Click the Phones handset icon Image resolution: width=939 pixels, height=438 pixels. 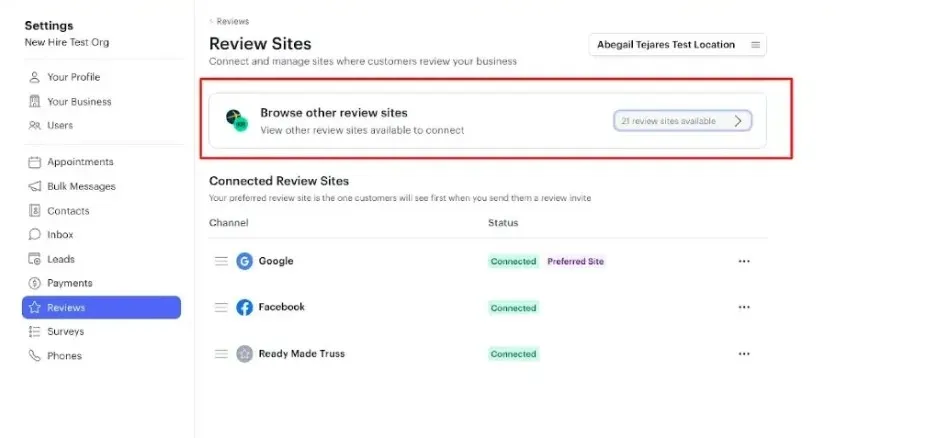pyautogui.click(x=35, y=355)
